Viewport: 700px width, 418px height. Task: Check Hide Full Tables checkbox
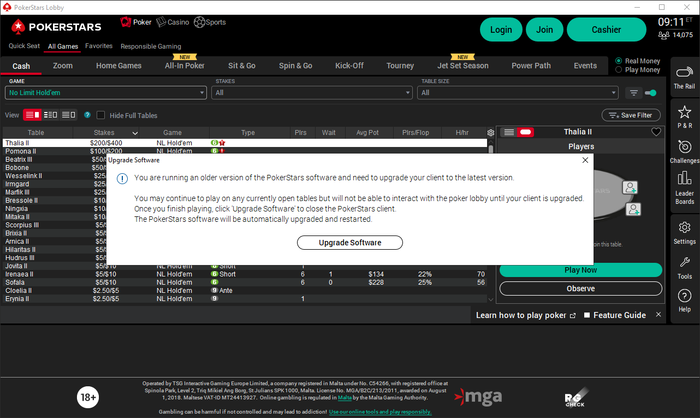(x=101, y=115)
